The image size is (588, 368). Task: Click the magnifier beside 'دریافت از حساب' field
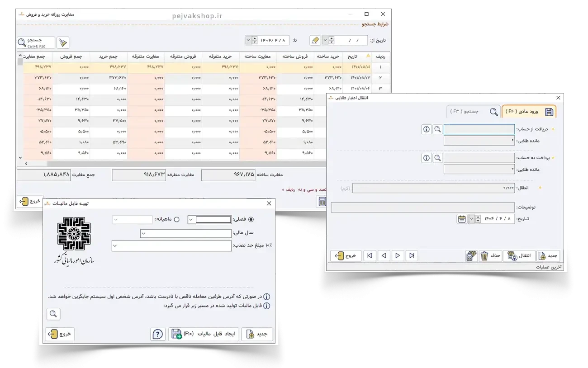click(x=437, y=129)
